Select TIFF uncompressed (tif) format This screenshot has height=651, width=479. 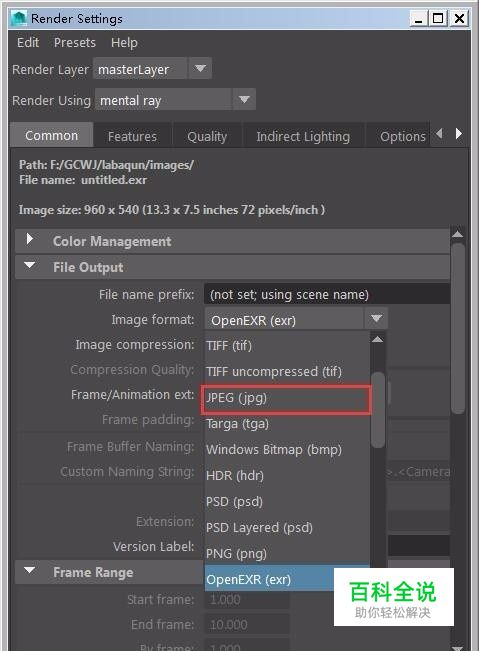287,371
